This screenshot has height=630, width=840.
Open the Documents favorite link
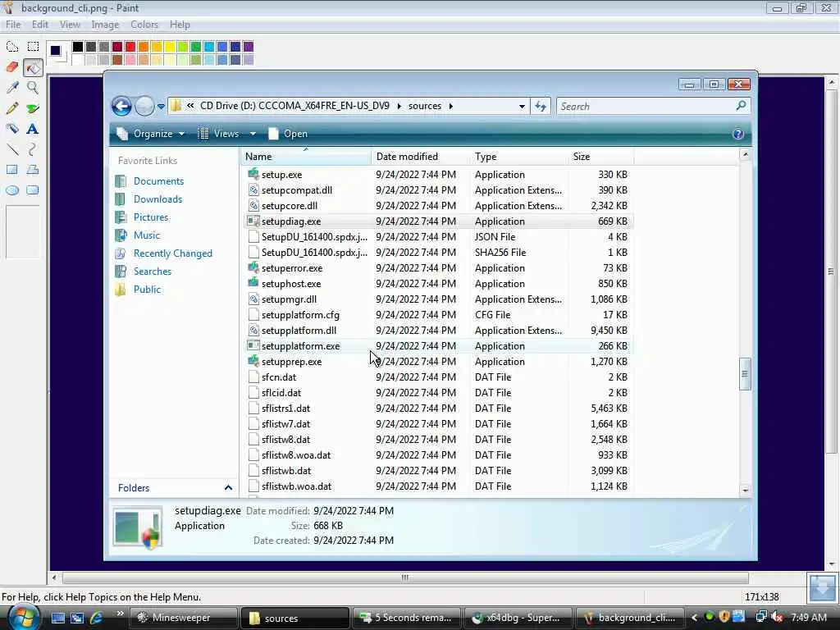(158, 181)
